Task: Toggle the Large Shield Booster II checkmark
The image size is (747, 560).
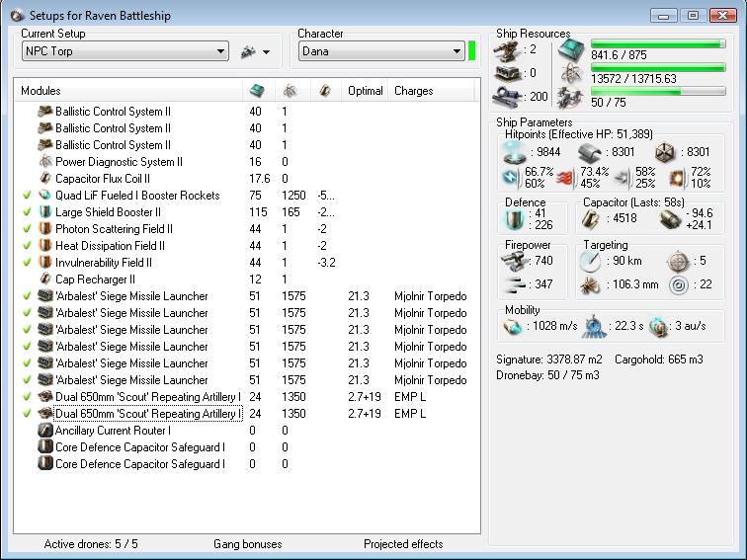Action: tap(28, 212)
